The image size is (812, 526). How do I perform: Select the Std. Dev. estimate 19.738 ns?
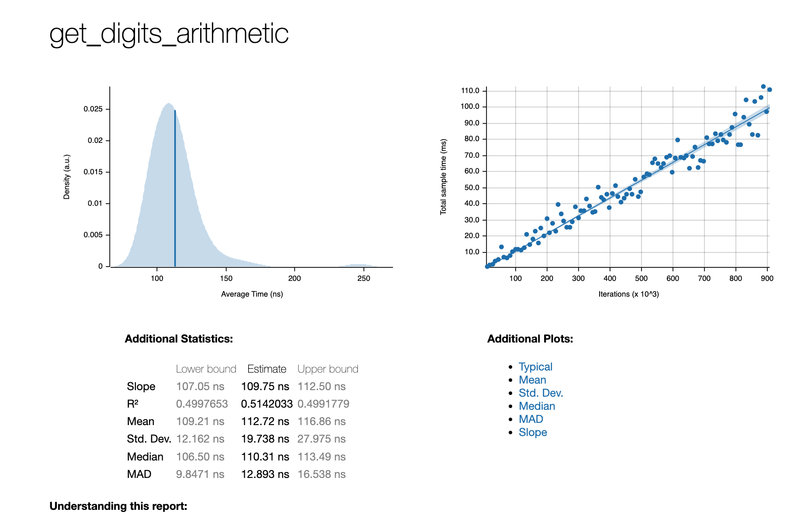265,439
